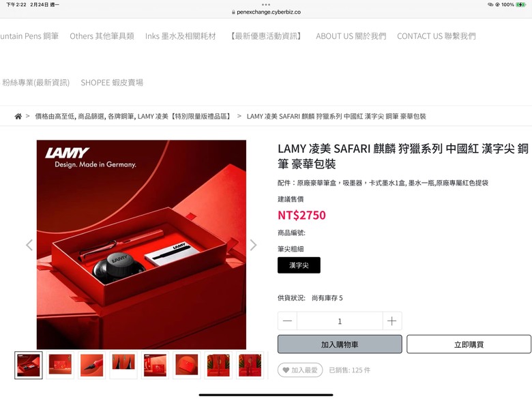Show previous product image with left arrow

pyautogui.click(x=29, y=245)
